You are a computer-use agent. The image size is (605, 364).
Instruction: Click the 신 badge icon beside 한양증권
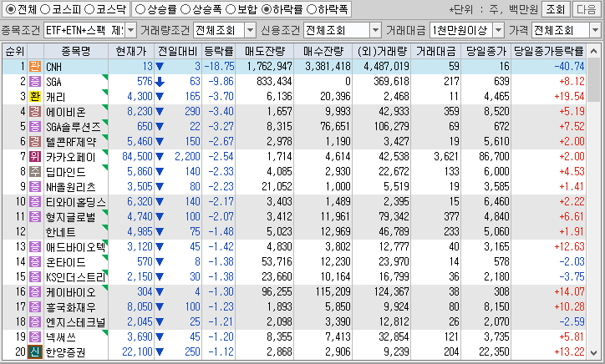point(35,352)
